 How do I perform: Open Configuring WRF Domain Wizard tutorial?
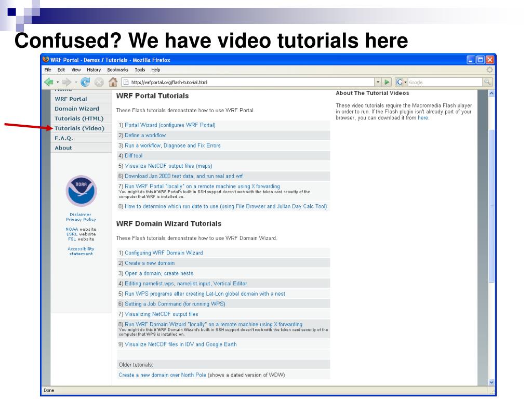coord(164,253)
